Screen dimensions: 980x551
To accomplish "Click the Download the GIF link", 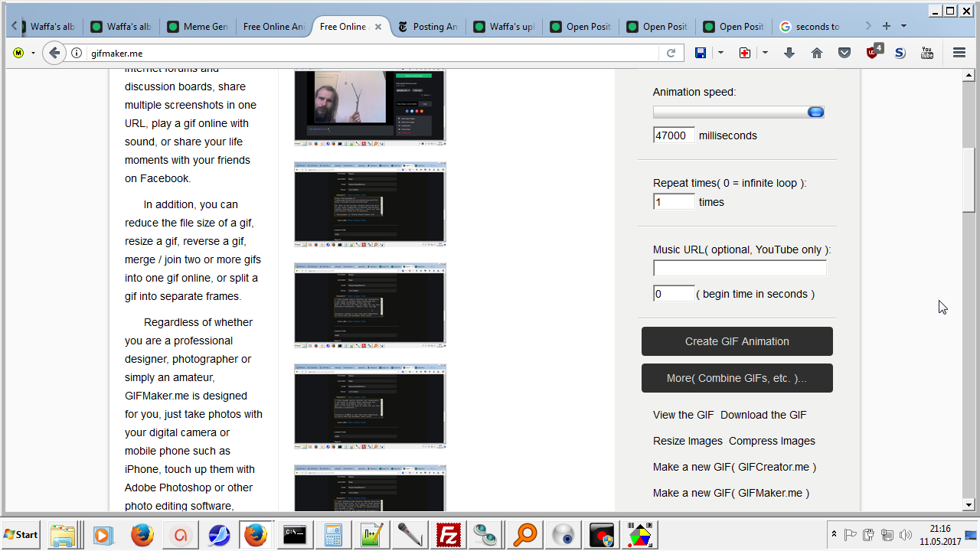I will [x=763, y=415].
